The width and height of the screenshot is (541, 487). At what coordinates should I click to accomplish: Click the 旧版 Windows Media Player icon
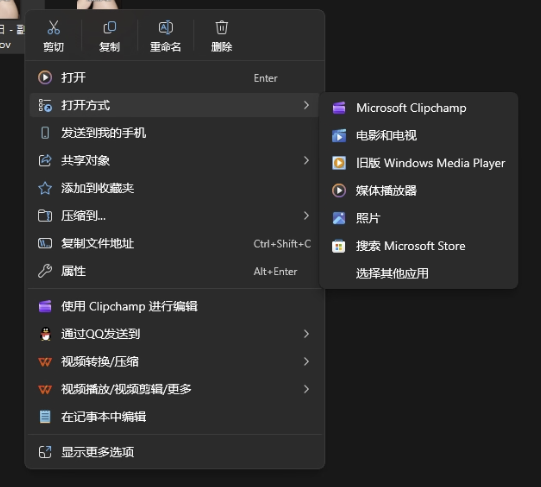click(339, 163)
